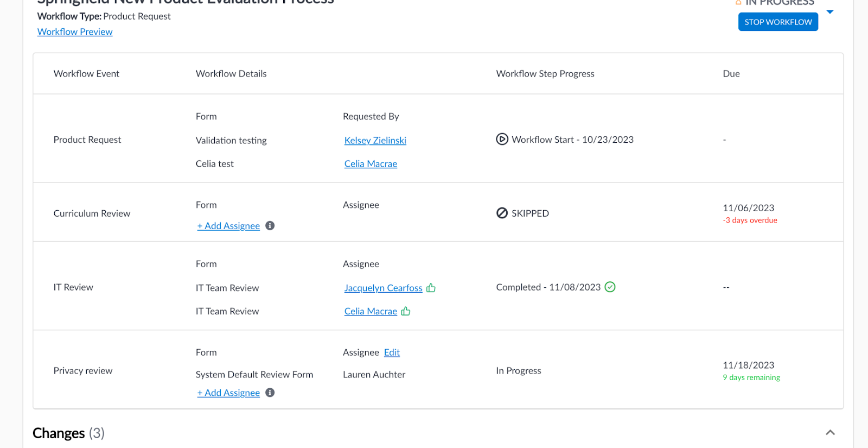Click the green Completed checkmark icon
The image size is (868, 448).
point(610,287)
